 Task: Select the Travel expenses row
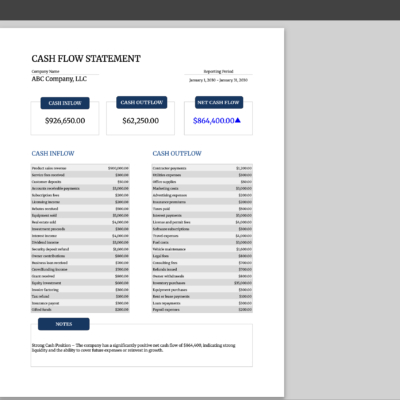click(x=202, y=235)
